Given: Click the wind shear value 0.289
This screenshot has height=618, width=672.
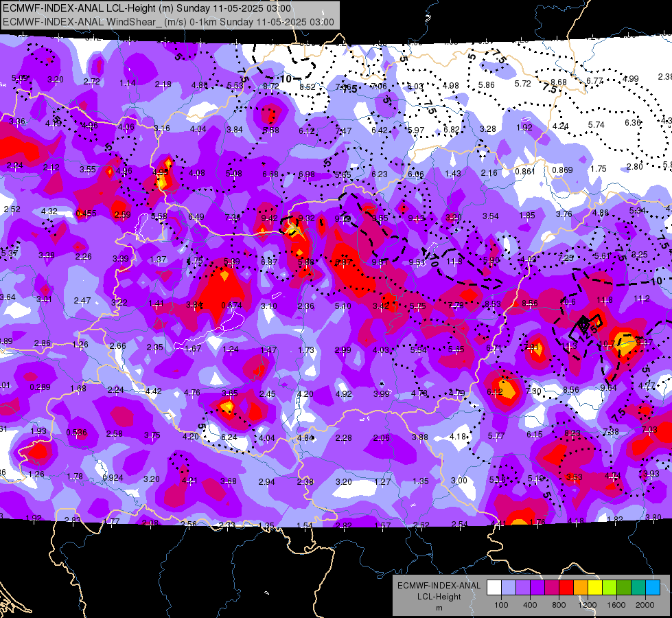Looking at the screenshot, I should point(40,387).
